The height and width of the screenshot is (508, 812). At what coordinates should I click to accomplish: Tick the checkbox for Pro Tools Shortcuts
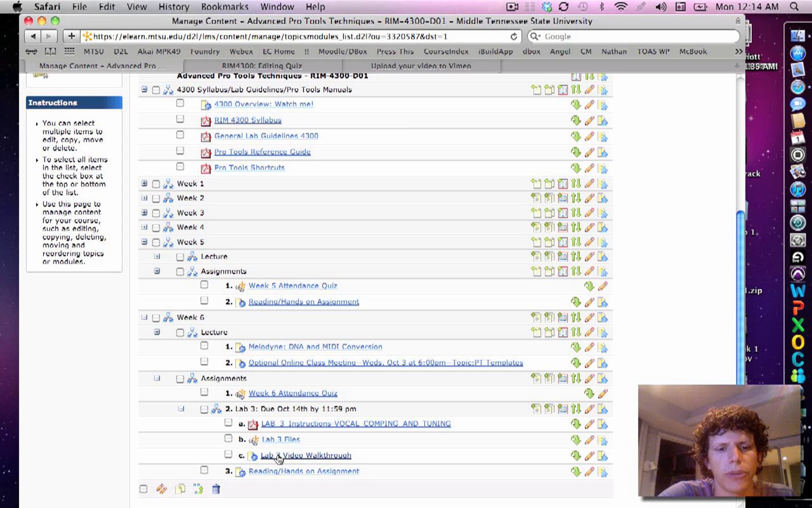tap(180, 167)
